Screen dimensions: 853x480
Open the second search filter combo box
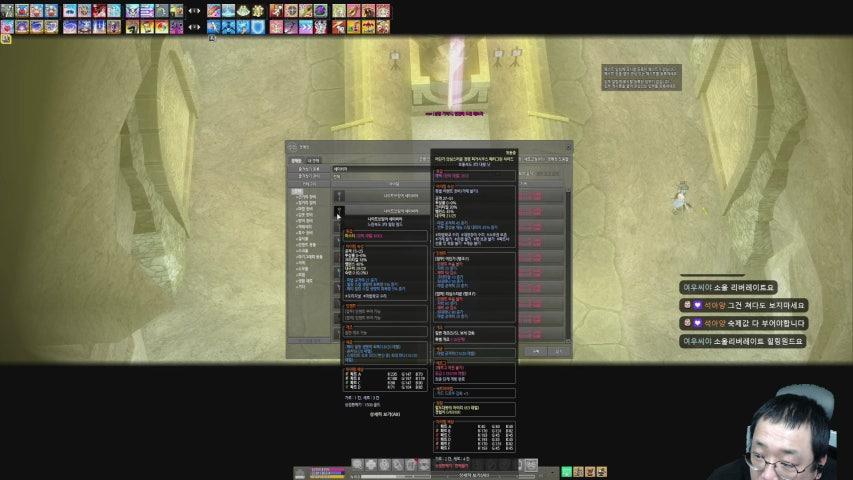(381, 176)
